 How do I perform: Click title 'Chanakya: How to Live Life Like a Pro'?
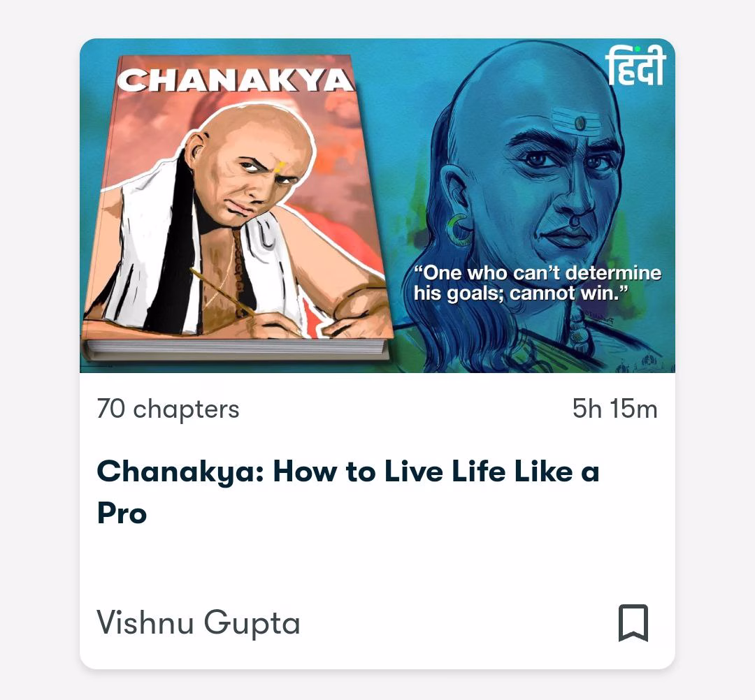[348, 492]
